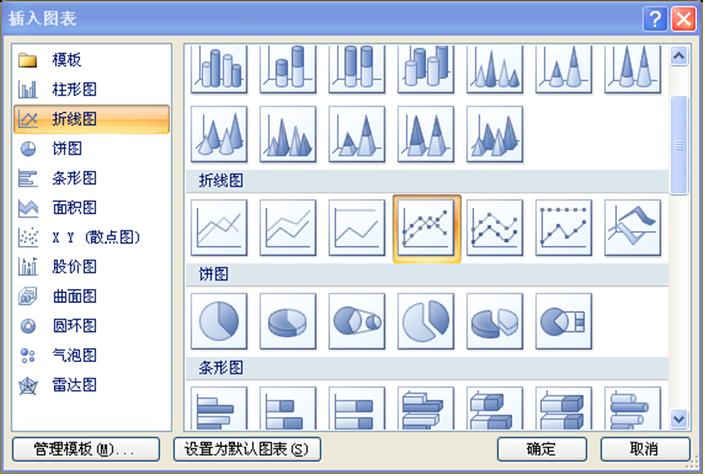Open dialog help question mark button

[655, 19]
